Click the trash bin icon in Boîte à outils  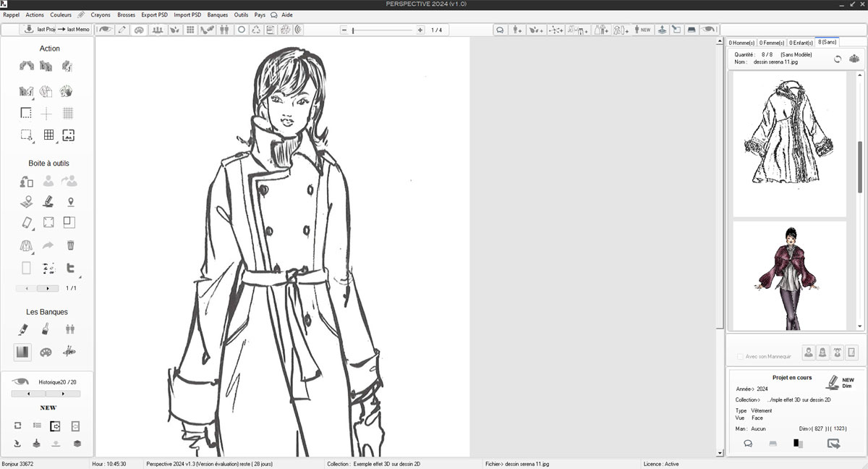[70, 245]
